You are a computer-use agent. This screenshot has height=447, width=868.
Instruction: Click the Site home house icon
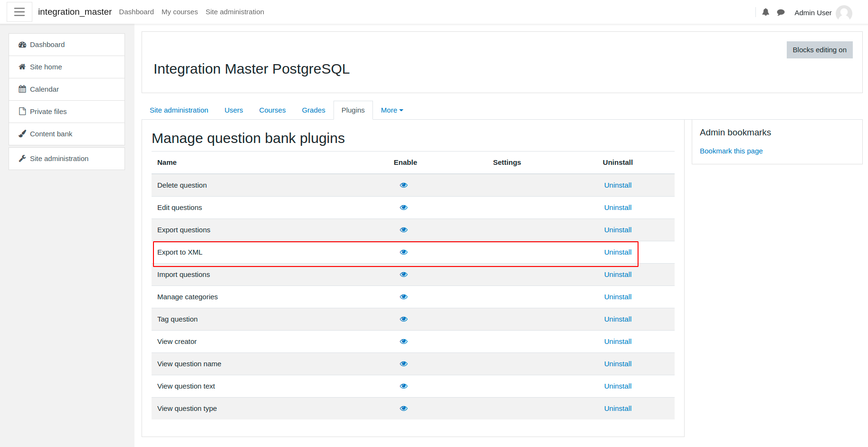pyautogui.click(x=22, y=67)
